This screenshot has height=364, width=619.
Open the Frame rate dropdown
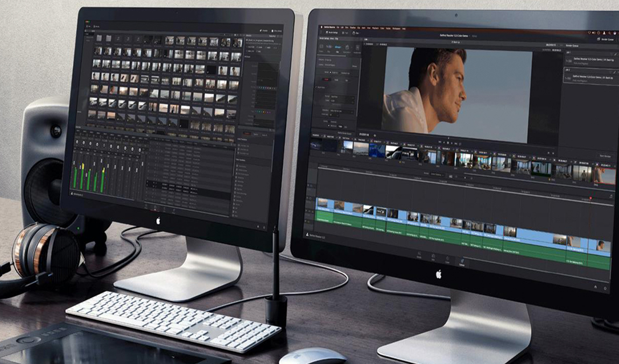[334, 115]
